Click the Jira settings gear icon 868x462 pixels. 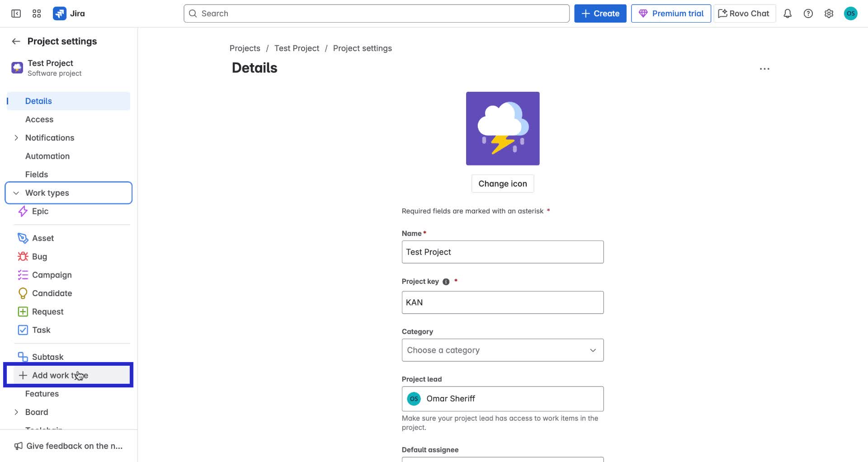(x=829, y=13)
